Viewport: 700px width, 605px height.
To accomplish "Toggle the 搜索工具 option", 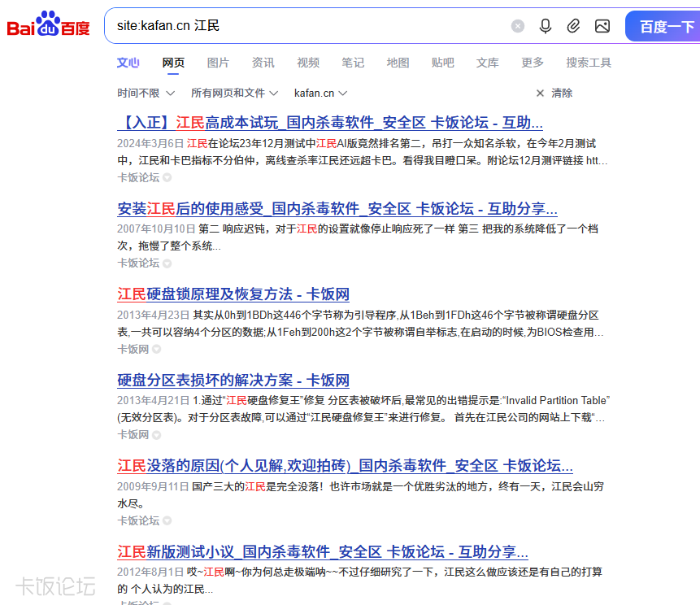I will [589, 63].
